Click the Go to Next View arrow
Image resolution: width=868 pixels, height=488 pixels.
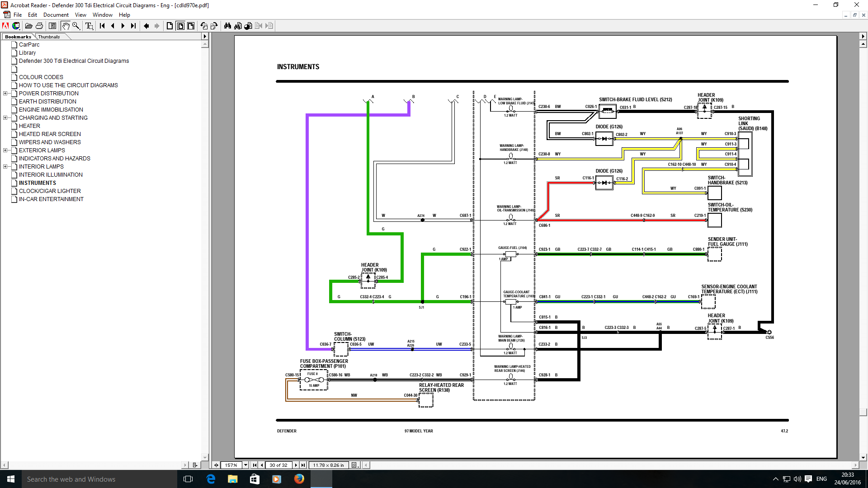point(157,26)
